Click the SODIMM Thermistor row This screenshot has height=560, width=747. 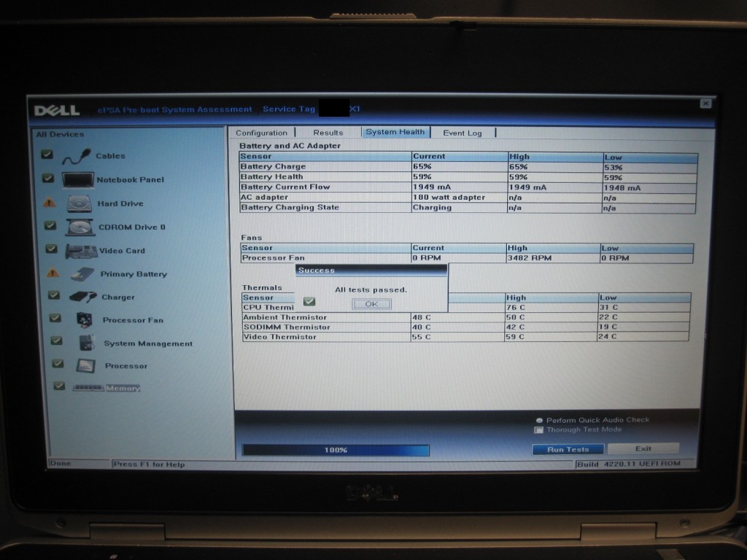(x=466, y=327)
